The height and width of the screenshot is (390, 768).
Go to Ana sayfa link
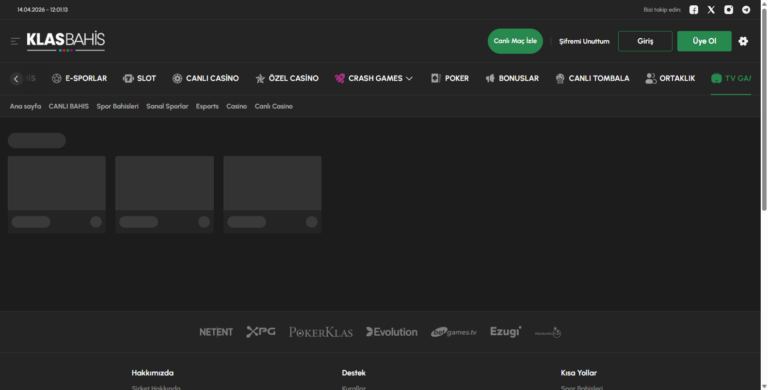pyautogui.click(x=25, y=106)
